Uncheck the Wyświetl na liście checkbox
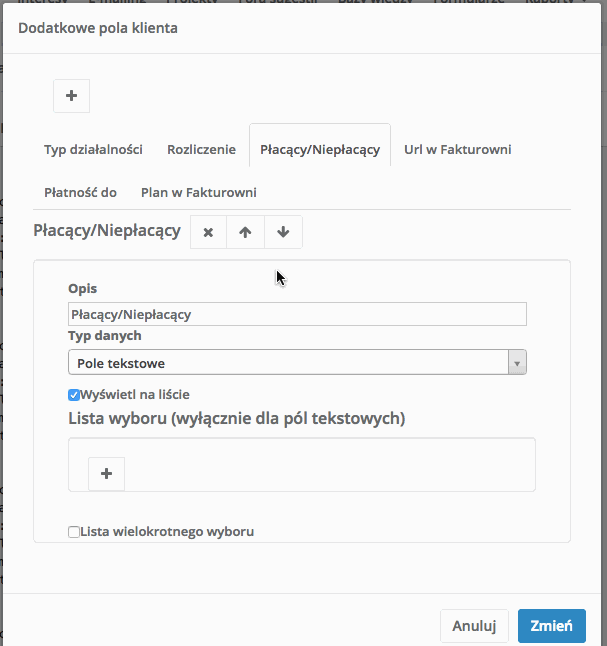Viewport: 607px width, 646px height. tap(74, 394)
